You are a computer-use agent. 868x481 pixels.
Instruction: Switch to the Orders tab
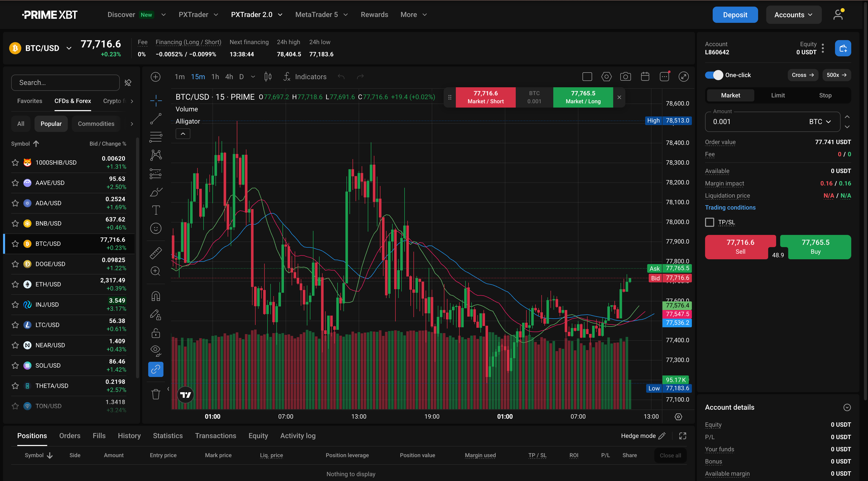coord(70,436)
